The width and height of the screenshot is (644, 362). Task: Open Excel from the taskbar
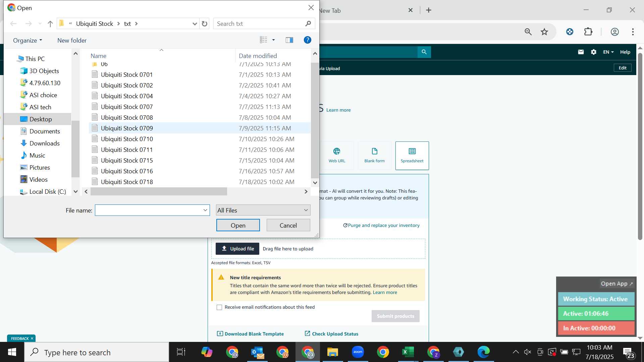coord(408,352)
